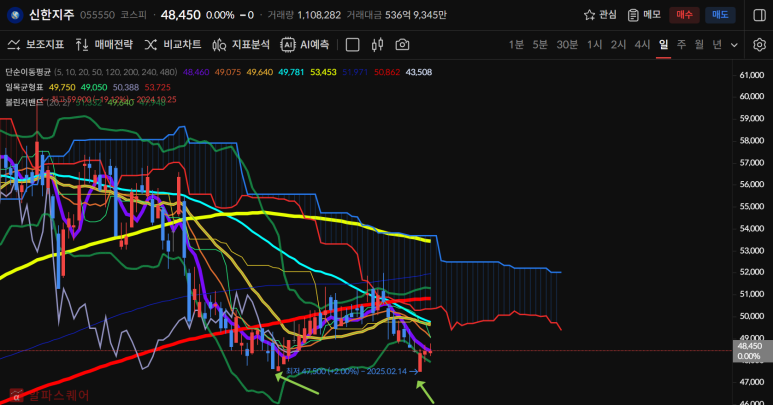
Task: Expand more timeframes dropdown arrow
Action: point(734,45)
